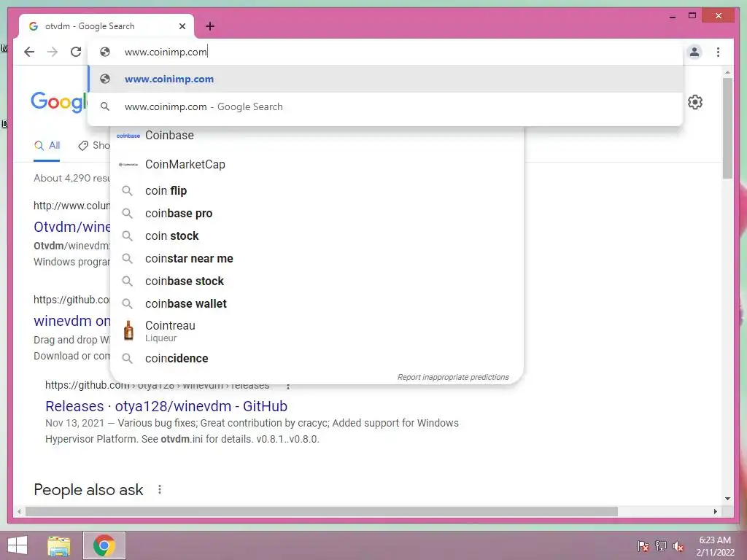Open the network tray icon
Screen dimensions: 747x560
(x=661, y=545)
